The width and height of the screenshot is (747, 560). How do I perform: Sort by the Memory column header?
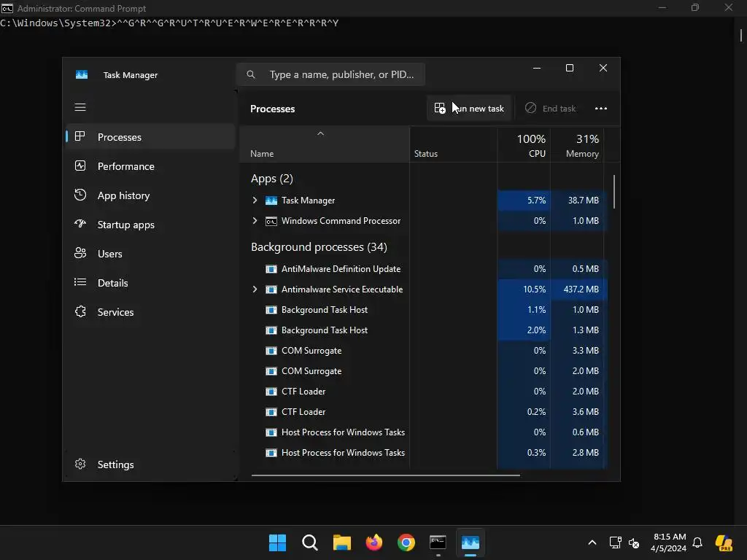click(x=577, y=145)
